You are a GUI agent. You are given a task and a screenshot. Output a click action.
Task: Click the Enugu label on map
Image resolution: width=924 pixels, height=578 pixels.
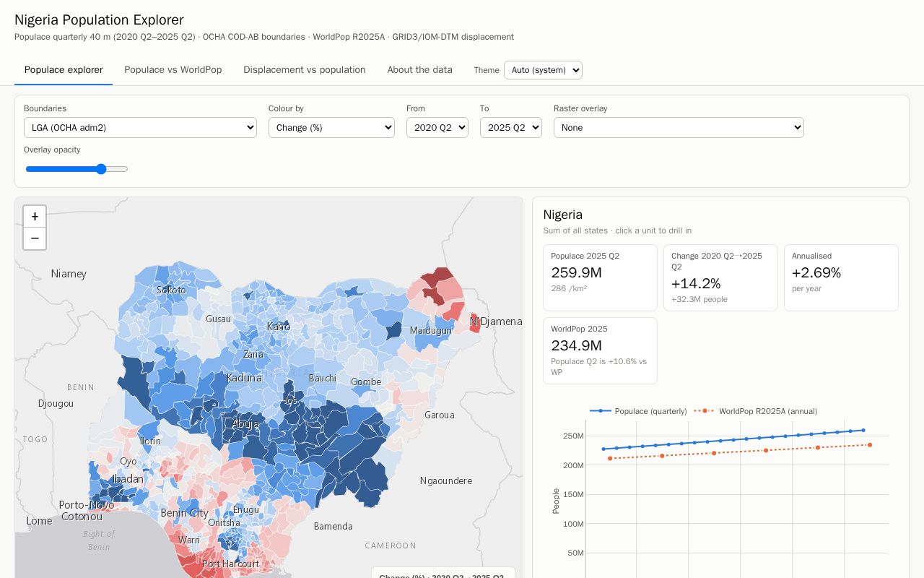pyautogui.click(x=246, y=510)
